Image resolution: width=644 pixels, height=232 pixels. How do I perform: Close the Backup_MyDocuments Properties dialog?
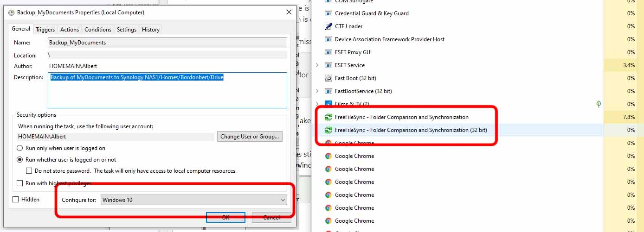coord(289,13)
